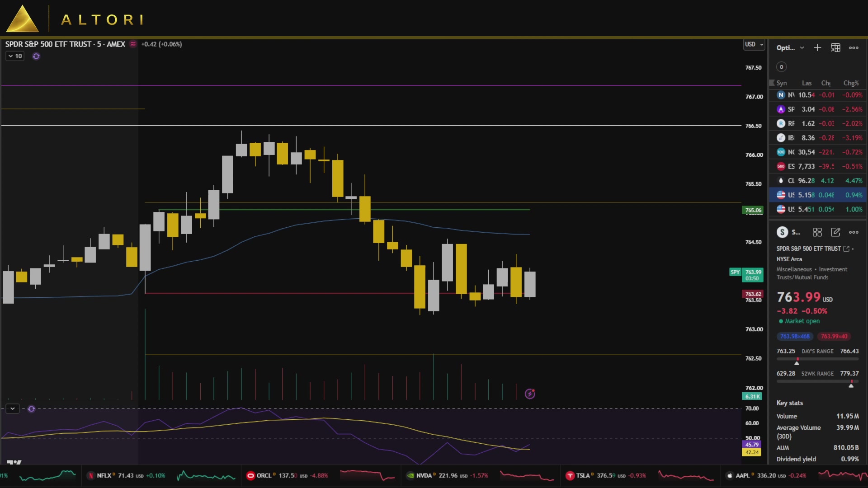
Task: Click the NFLX logo in the ticker tape
Action: 90,475
